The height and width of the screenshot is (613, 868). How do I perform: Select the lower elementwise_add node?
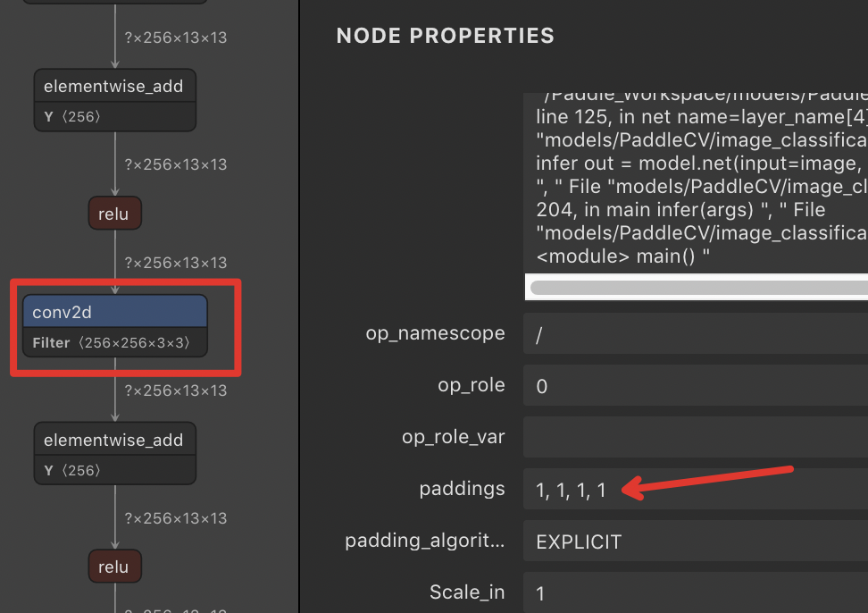click(113, 440)
